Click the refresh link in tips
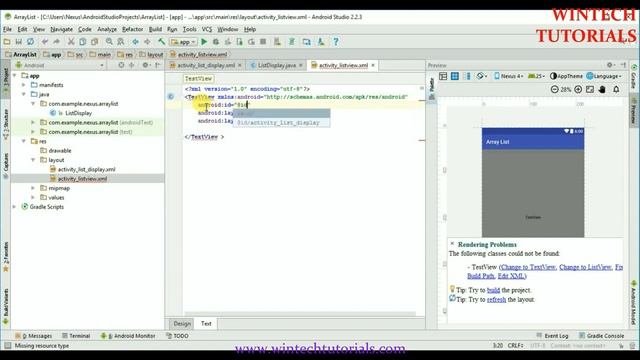 496,300
